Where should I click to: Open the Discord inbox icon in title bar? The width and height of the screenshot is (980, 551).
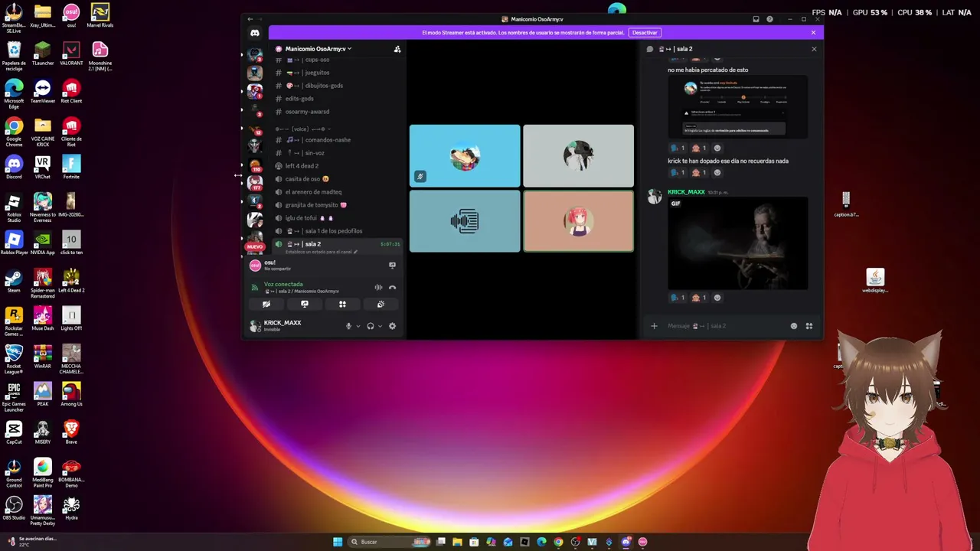pyautogui.click(x=756, y=19)
